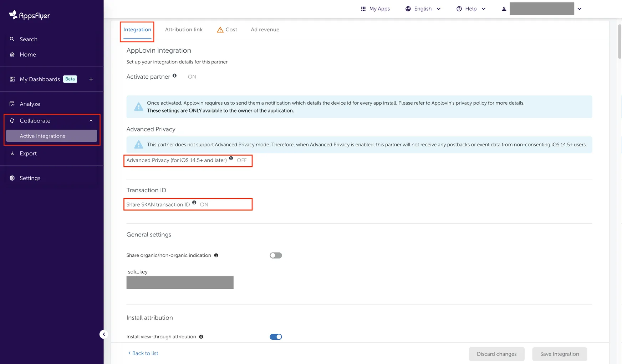
Task: Click the warning triangle on the Cost tab
Action: pos(220,30)
